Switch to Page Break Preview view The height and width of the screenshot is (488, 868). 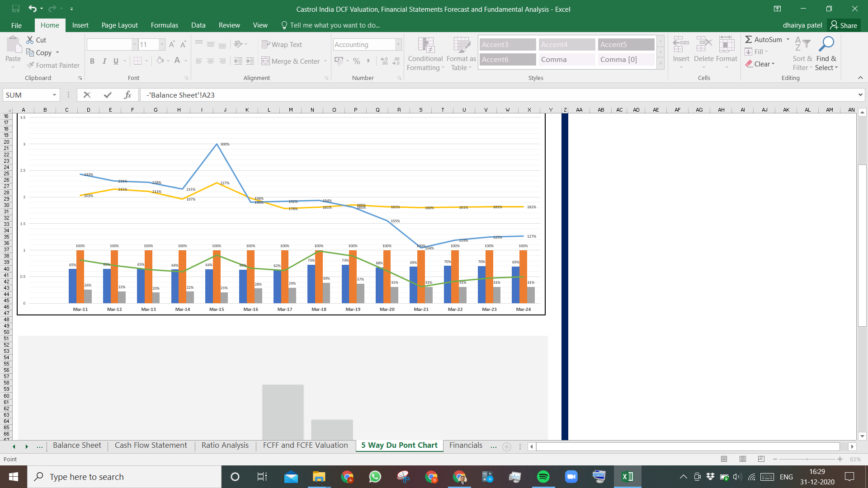click(x=761, y=459)
